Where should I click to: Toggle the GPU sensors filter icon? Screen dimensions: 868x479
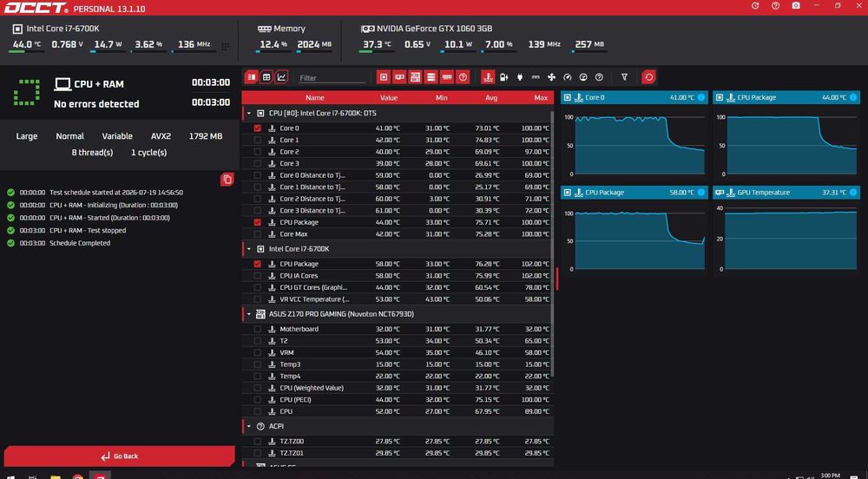tap(399, 77)
